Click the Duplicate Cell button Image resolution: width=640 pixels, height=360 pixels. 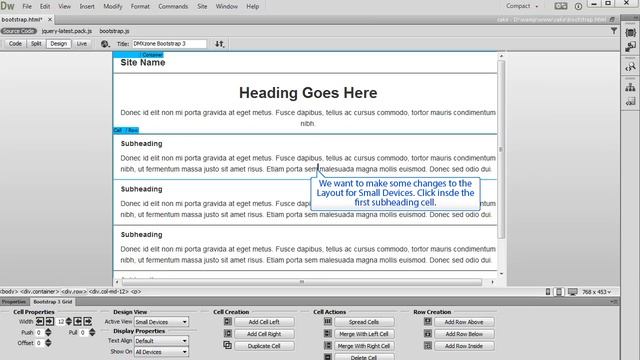(x=264, y=346)
